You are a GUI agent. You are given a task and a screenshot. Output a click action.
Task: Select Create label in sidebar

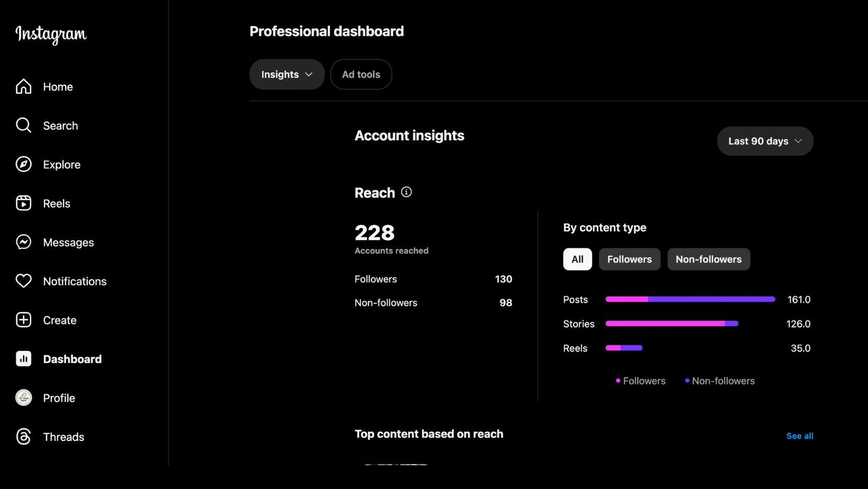pos(60,320)
